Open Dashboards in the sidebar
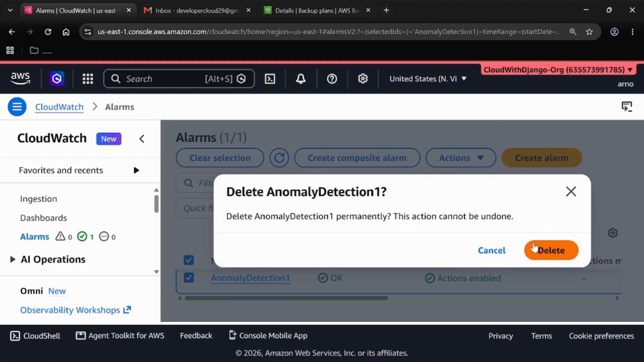This screenshot has width=644, height=362. point(44,218)
